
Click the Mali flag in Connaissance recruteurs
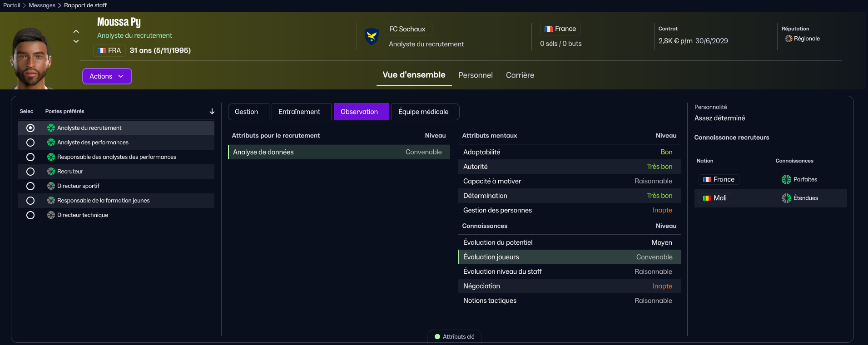point(707,198)
